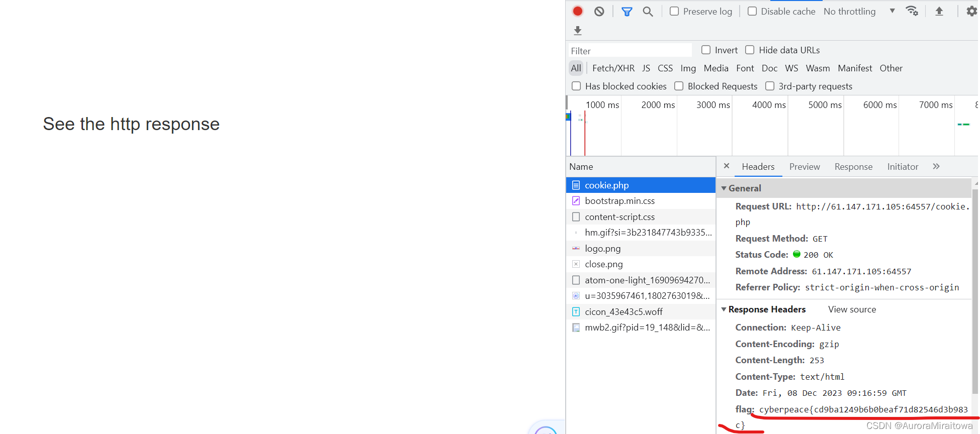Switch to the Response tab
The height and width of the screenshot is (434, 980).
[x=853, y=167]
